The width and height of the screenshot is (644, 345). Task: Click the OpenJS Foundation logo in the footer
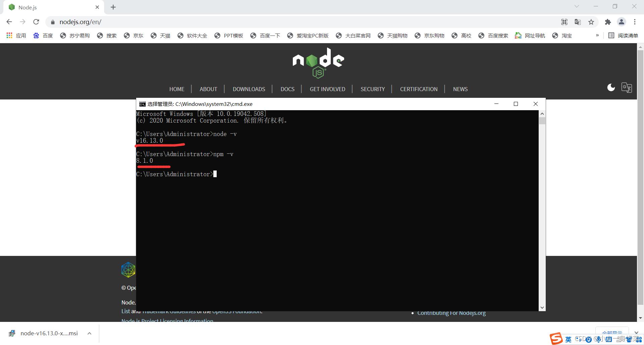click(128, 270)
